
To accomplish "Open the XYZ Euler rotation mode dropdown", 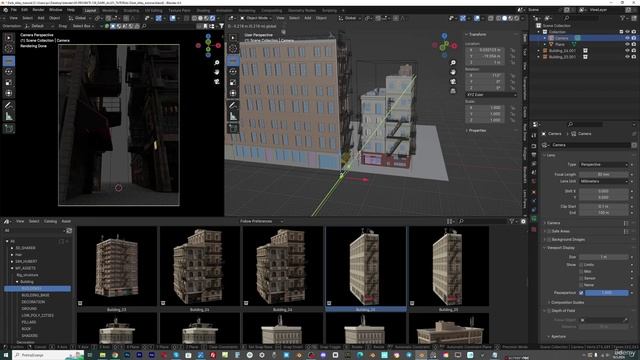I will coord(491,95).
